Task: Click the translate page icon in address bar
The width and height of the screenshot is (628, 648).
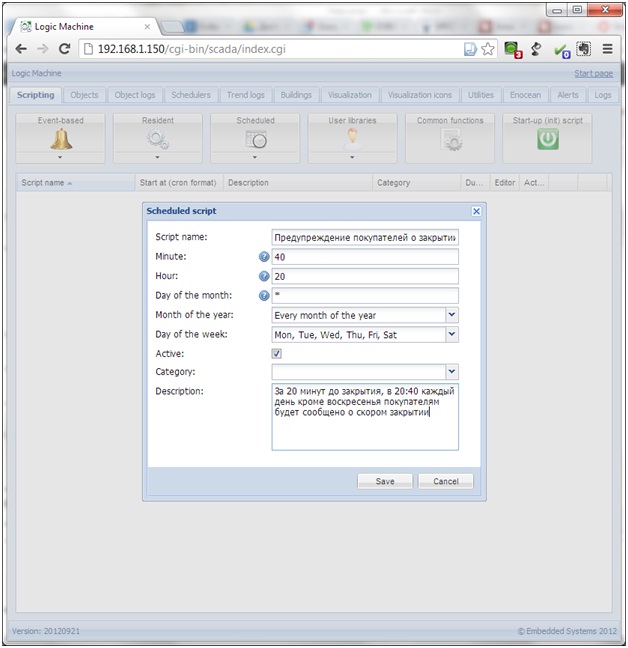Action: tap(470, 49)
